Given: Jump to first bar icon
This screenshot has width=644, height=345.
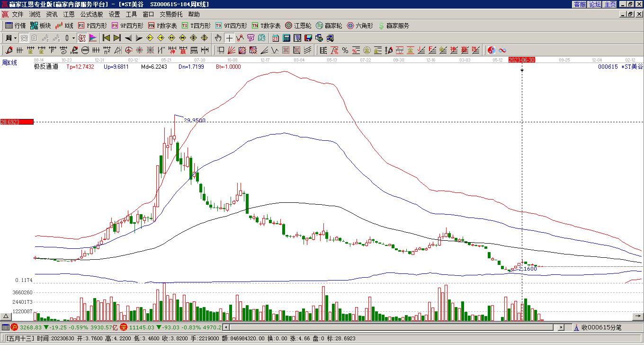Looking at the screenshot, I should (106, 38).
